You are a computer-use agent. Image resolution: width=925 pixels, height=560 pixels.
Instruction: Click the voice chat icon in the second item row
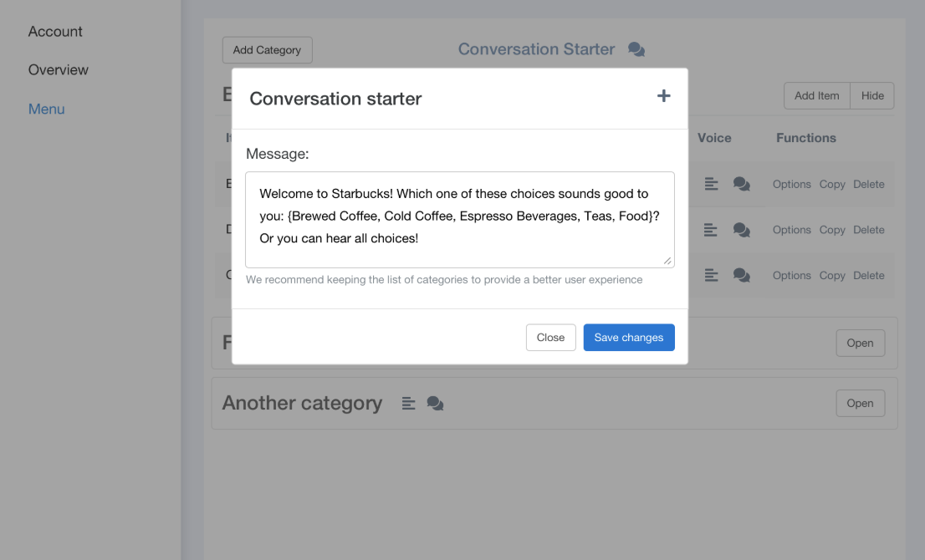click(742, 230)
